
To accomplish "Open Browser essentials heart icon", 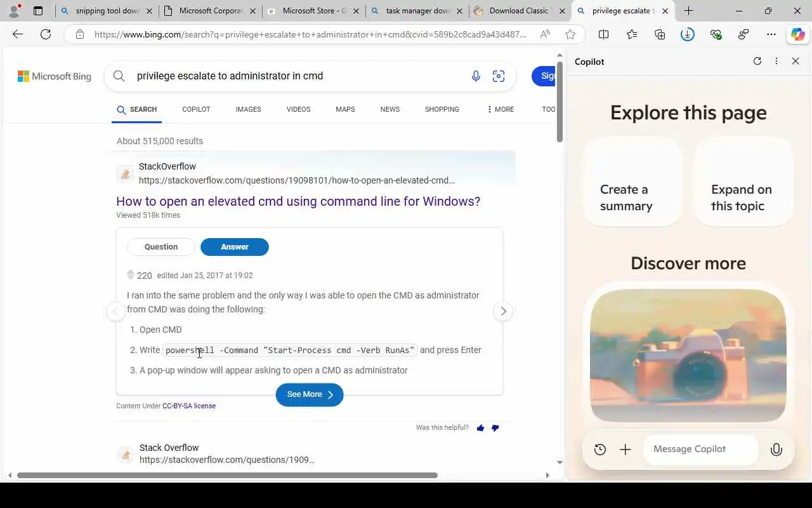I will click(716, 34).
